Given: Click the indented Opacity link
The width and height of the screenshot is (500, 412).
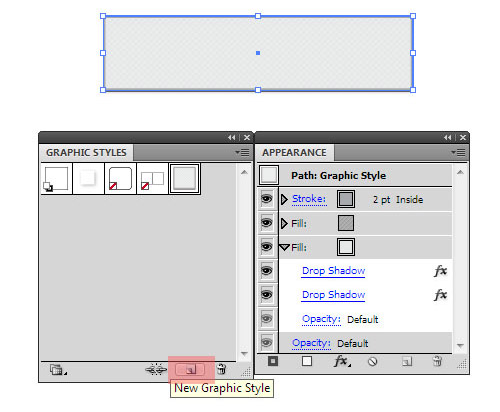Looking at the screenshot, I should coord(321,319).
